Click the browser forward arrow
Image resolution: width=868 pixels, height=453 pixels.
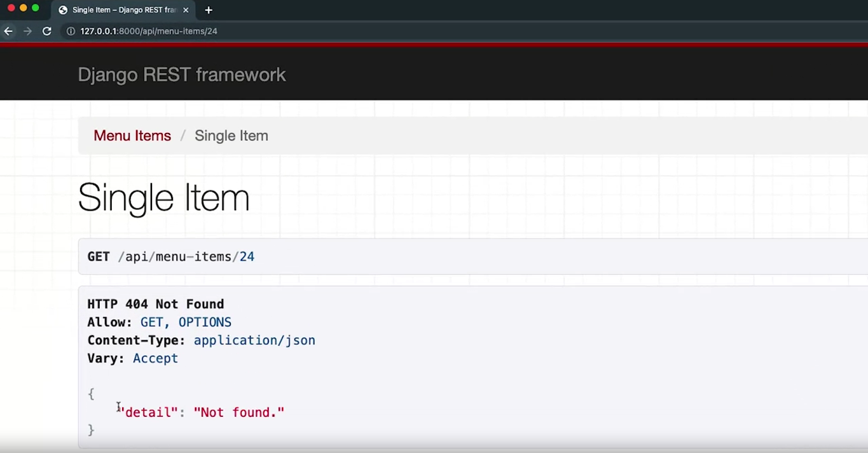point(27,31)
